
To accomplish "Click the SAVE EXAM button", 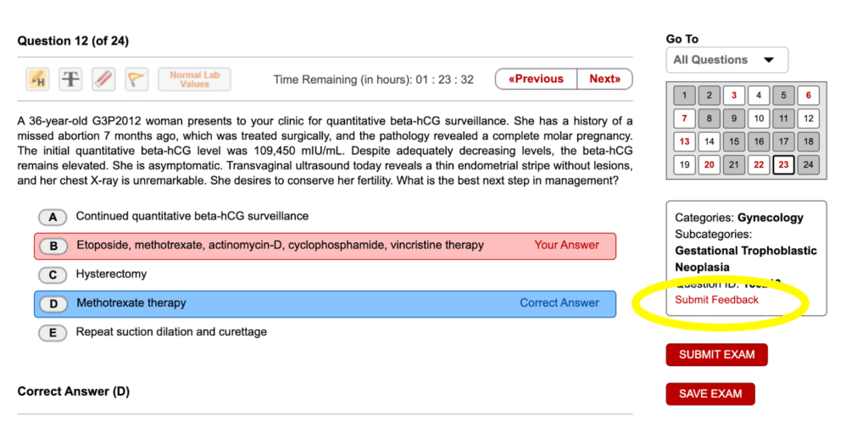I will tap(710, 394).
